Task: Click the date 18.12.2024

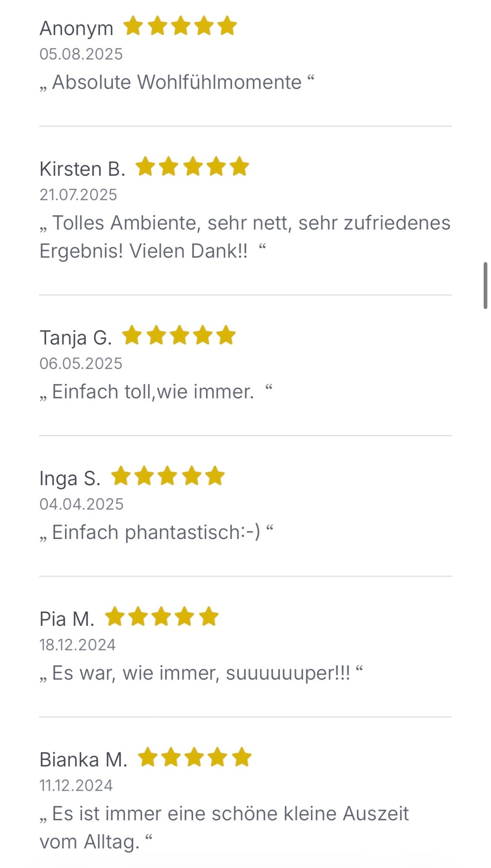Action: point(78,645)
